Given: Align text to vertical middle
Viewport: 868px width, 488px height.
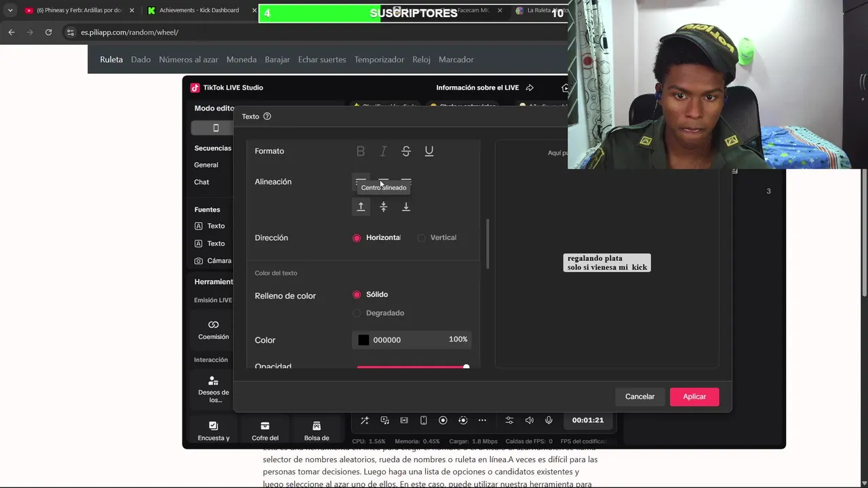Looking at the screenshot, I should pyautogui.click(x=384, y=207).
